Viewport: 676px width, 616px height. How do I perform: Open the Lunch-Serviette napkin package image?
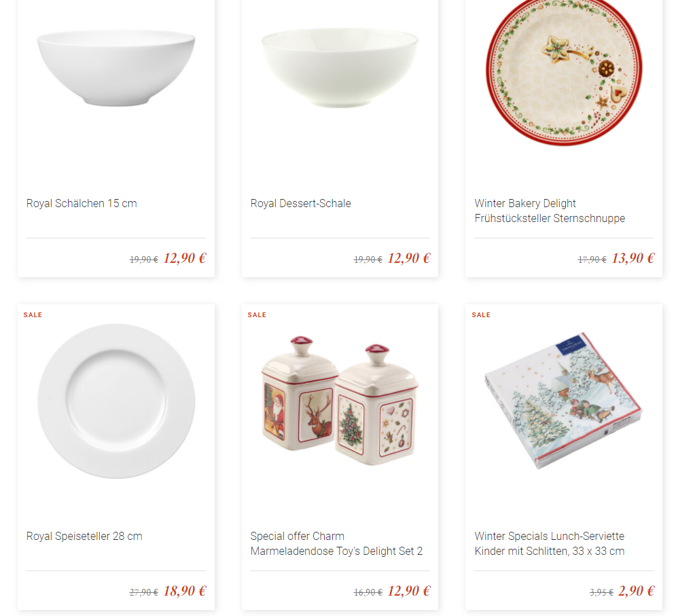click(564, 401)
